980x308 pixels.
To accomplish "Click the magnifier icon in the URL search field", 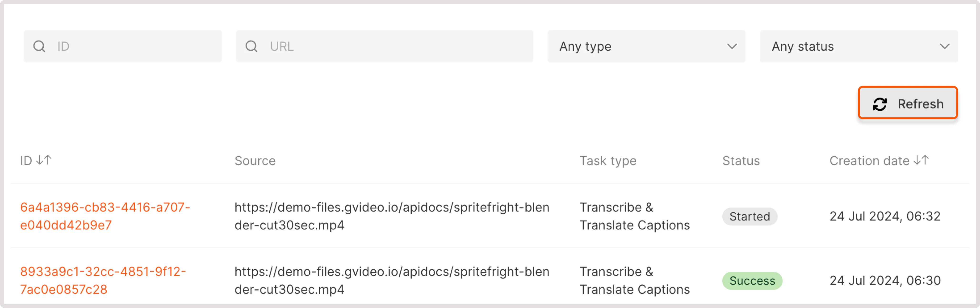I will (251, 46).
